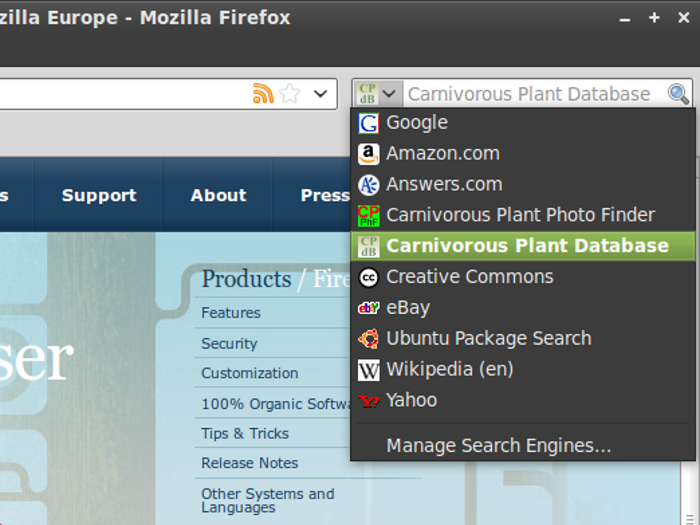
Task: Click the Amazon.com engine icon
Action: coord(369,154)
